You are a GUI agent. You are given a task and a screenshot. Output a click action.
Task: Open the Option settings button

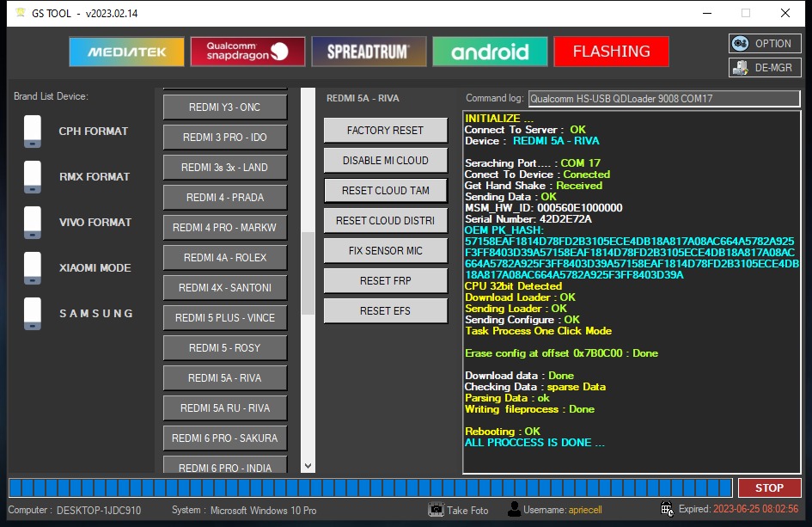[x=765, y=44]
